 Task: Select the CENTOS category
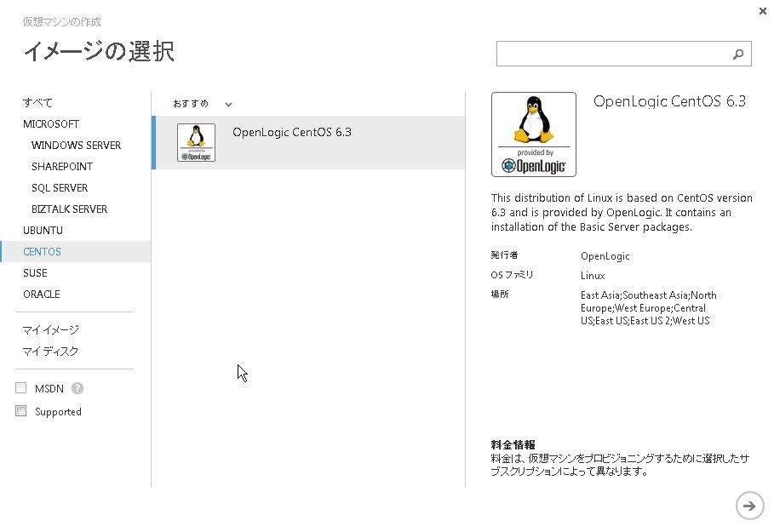click(76, 252)
